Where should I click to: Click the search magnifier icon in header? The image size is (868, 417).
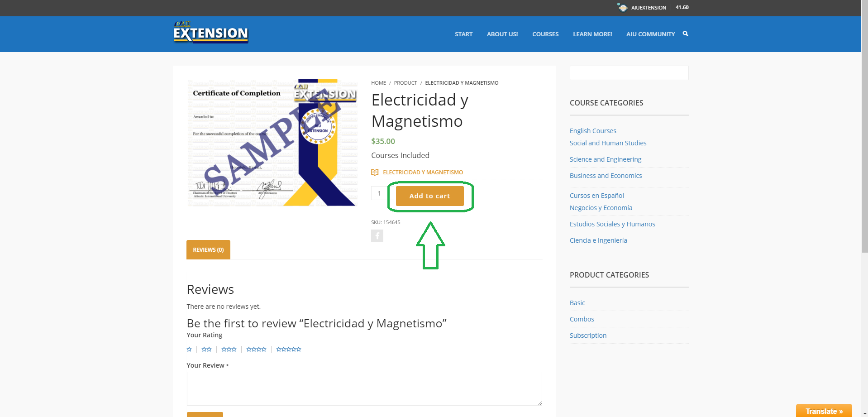point(685,34)
